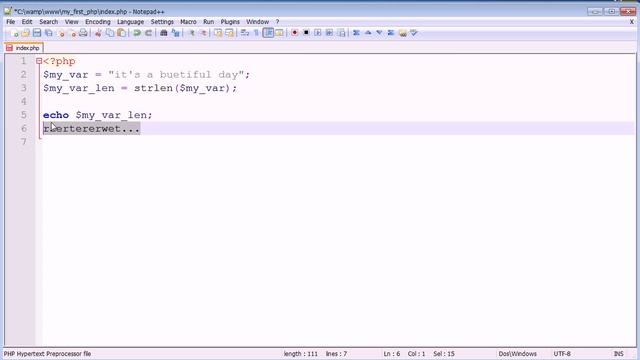The image size is (640, 360).
Task: Close document with menu bar X
Action: pos(631,22)
